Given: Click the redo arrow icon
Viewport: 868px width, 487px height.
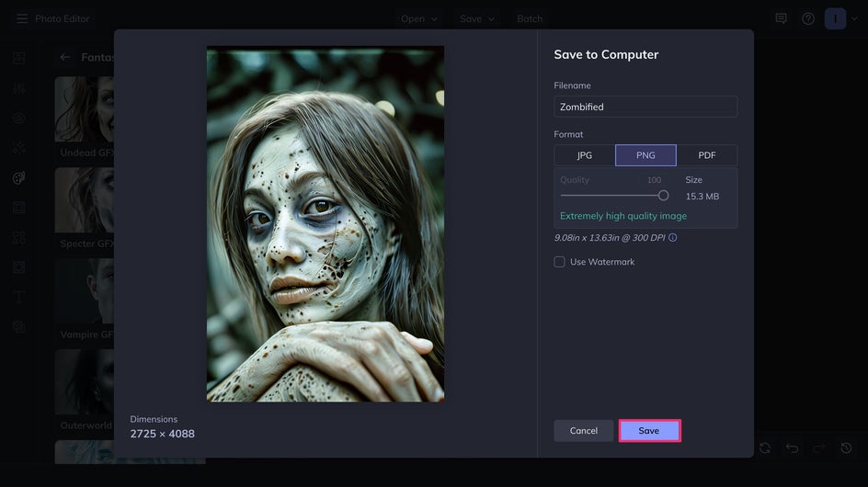Looking at the screenshot, I should (x=819, y=447).
